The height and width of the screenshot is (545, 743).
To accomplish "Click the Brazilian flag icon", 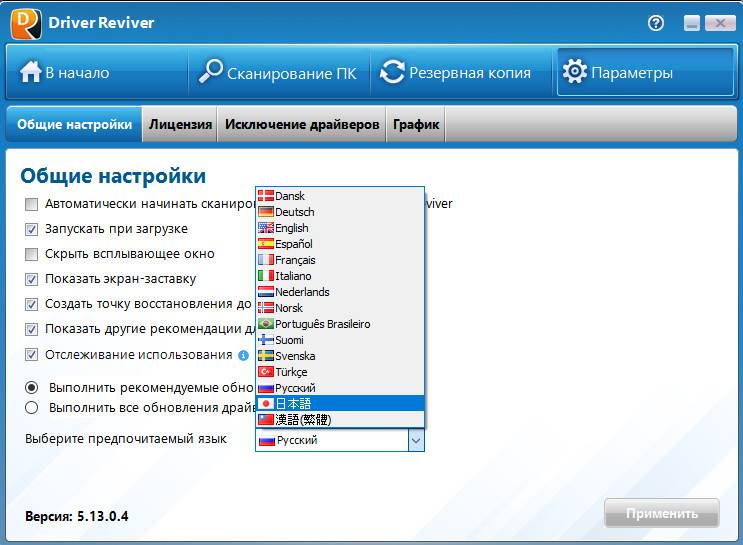I will tap(266, 324).
